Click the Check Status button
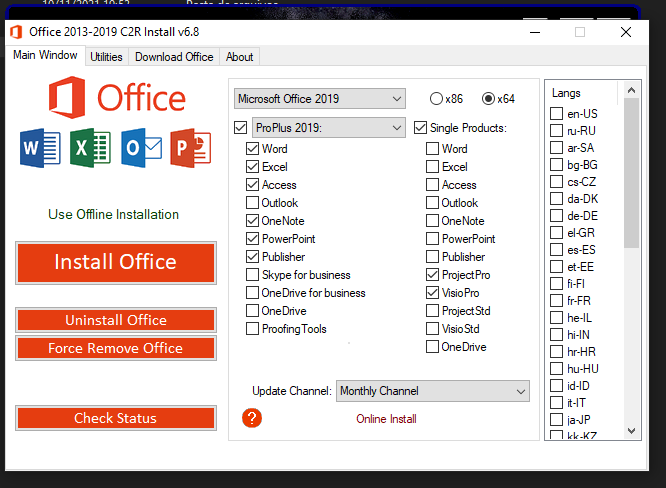The image size is (666, 488). coord(116,418)
